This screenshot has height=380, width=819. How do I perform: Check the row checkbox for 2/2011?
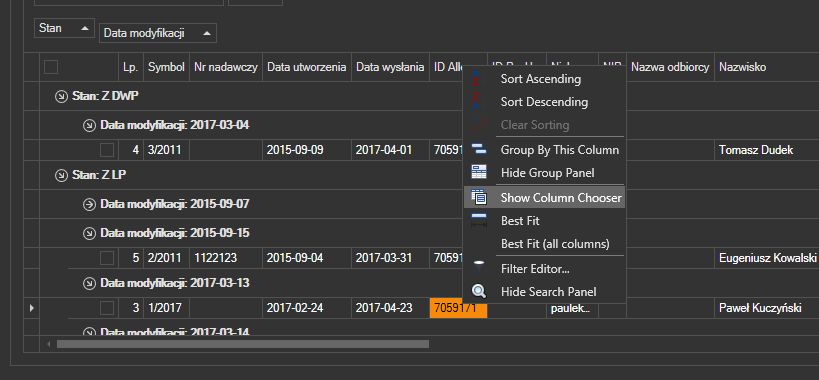pyautogui.click(x=107, y=258)
